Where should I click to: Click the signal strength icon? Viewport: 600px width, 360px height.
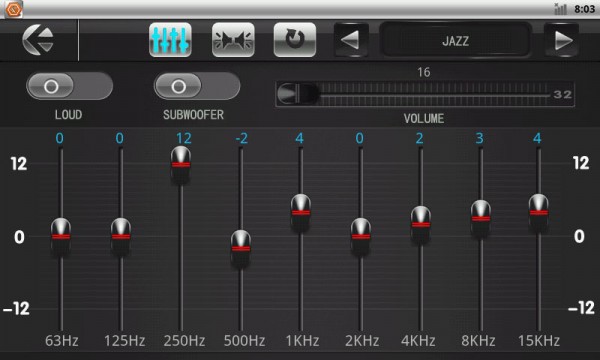pos(560,9)
